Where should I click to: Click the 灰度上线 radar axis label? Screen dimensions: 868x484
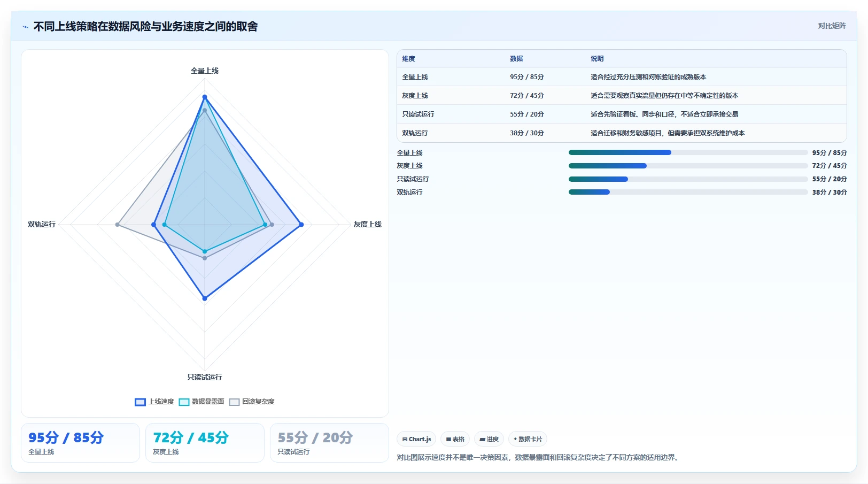click(x=368, y=224)
